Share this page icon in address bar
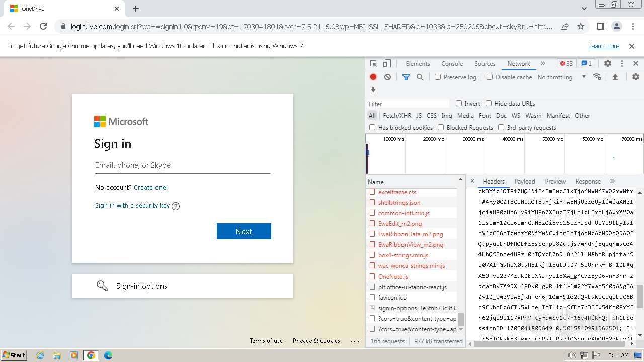This screenshot has width=644, height=362. coord(565,26)
